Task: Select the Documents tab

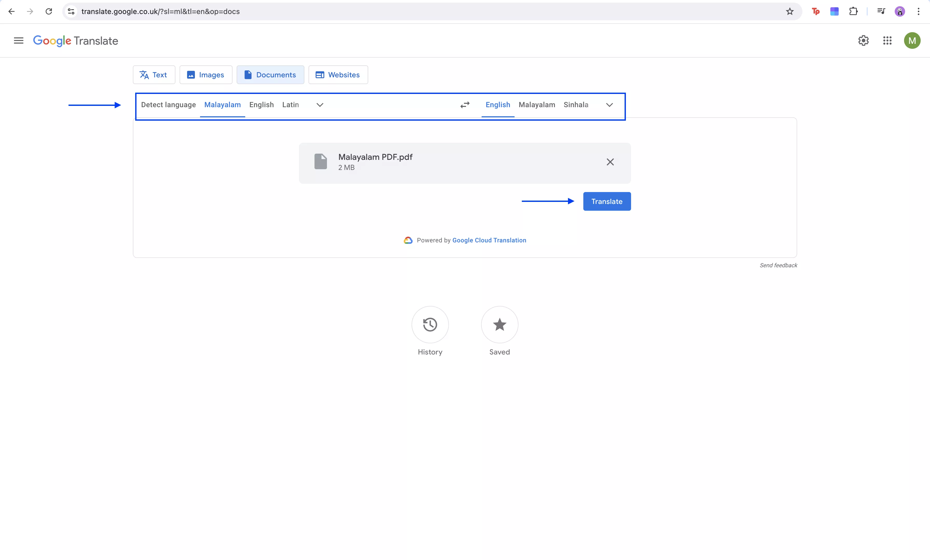Action: (x=270, y=75)
